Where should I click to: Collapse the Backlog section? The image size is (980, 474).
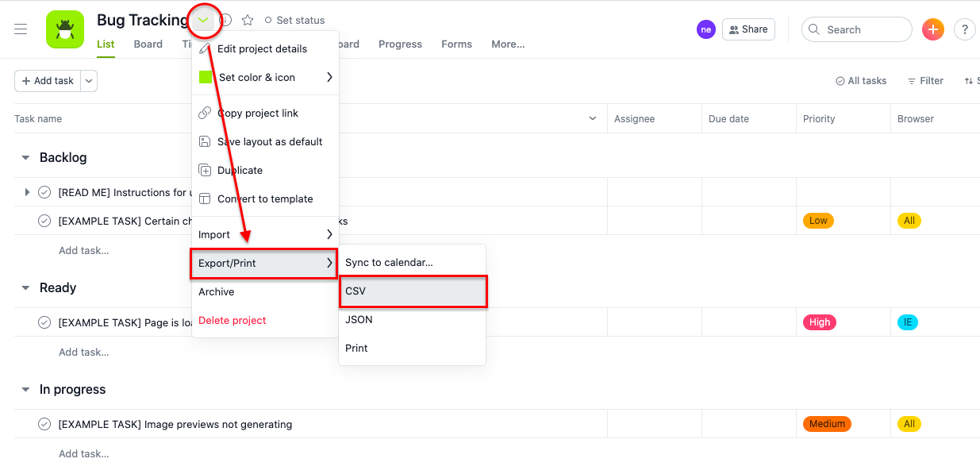tap(25, 157)
